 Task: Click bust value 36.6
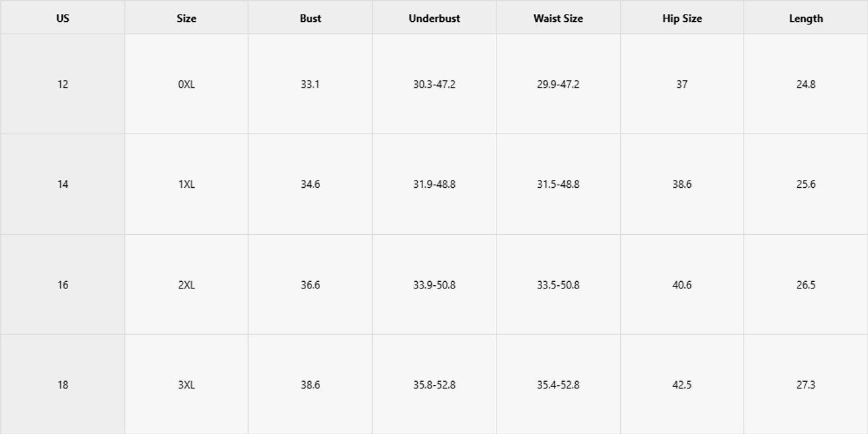pos(310,285)
